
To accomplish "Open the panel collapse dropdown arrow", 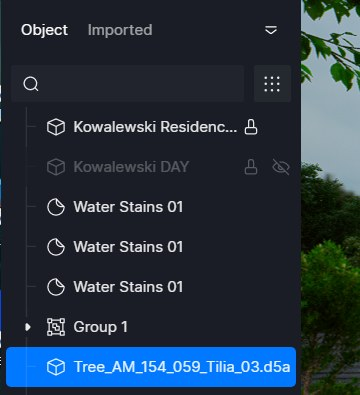I will [271, 30].
